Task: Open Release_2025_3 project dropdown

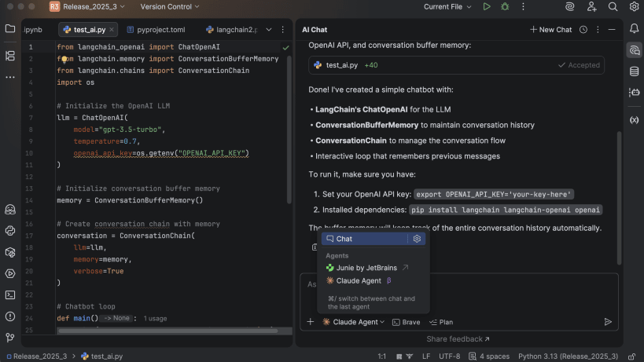Action: [x=87, y=6]
